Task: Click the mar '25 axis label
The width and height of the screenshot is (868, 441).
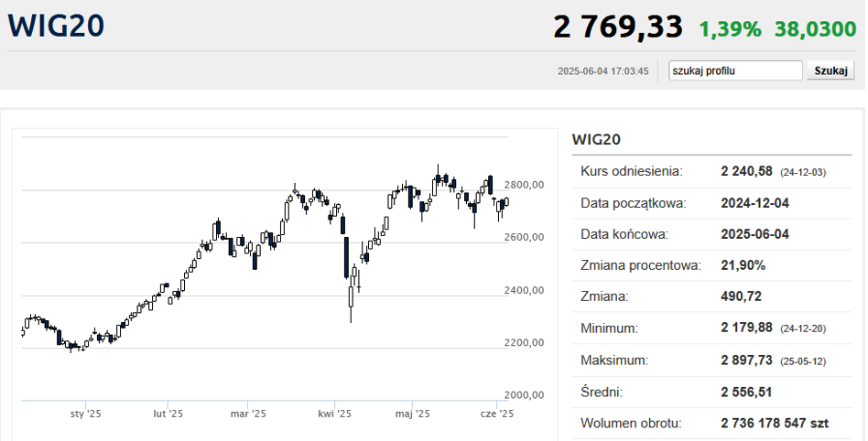Action: (248, 414)
